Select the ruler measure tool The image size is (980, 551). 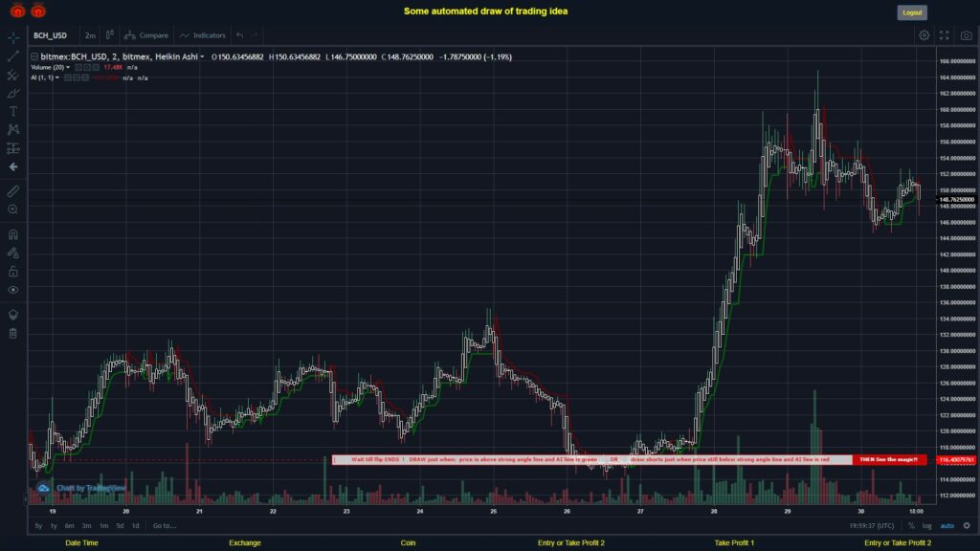click(x=13, y=191)
